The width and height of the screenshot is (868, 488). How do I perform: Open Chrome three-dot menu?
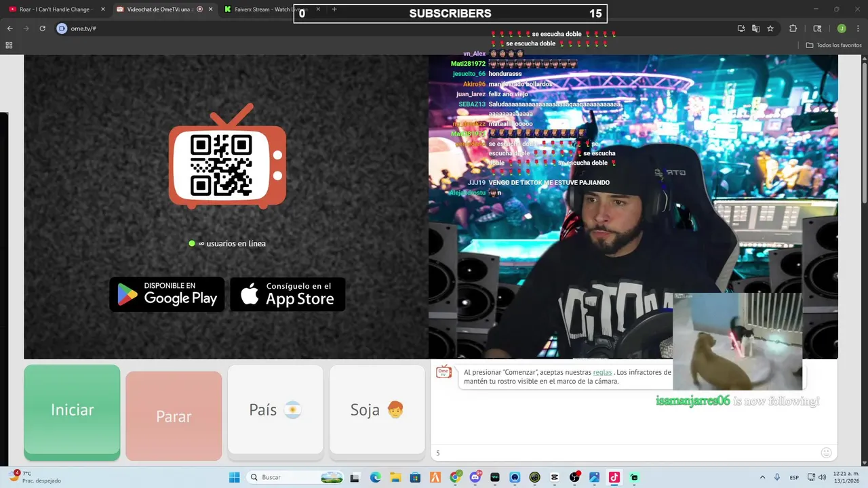(858, 28)
